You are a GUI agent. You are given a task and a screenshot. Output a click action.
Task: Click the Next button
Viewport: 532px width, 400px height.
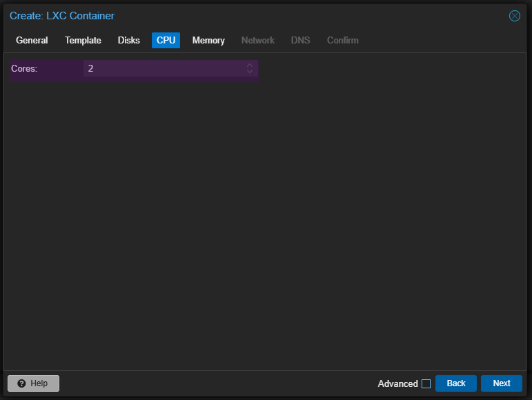502,383
